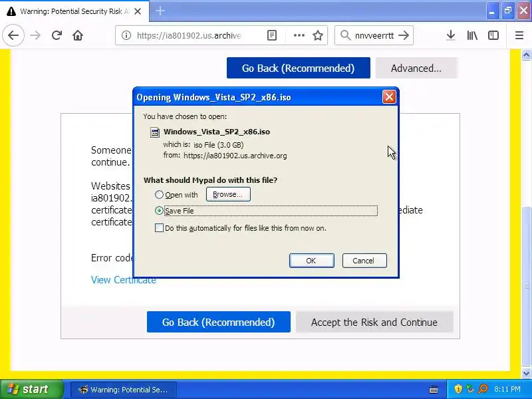
Task: Click the file name Windows_Vista_SP2_x86.iso text
Action: pos(217,132)
